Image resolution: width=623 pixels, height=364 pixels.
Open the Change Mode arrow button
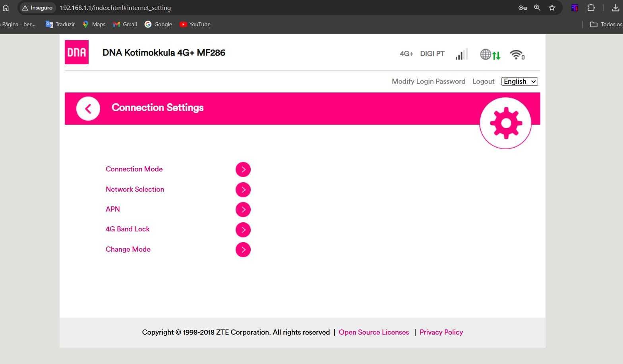tap(243, 250)
